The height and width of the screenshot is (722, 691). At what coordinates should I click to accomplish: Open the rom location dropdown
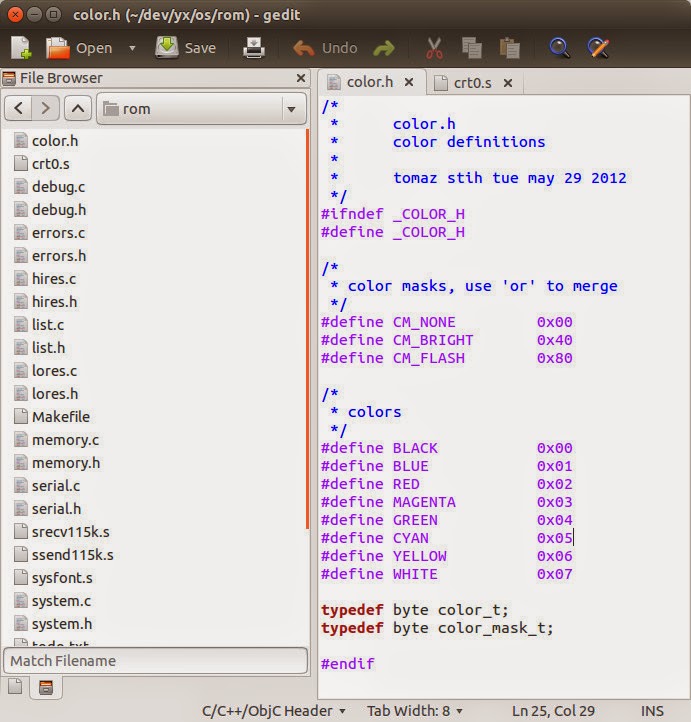point(201,109)
